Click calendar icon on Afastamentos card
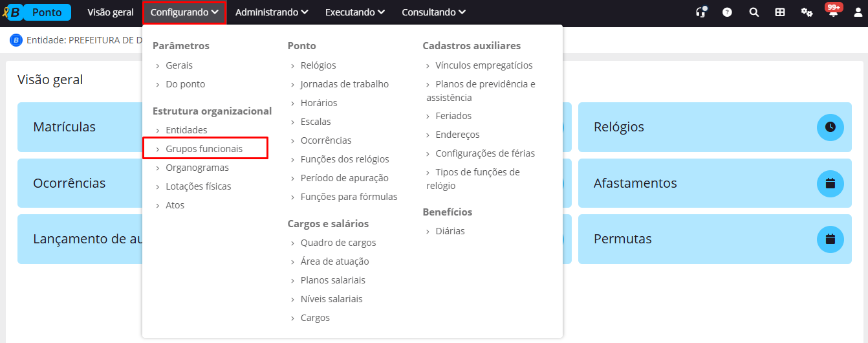 830,183
